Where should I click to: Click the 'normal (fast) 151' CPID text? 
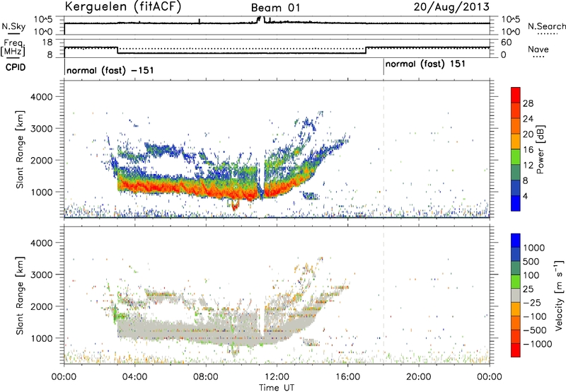coord(425,64)
